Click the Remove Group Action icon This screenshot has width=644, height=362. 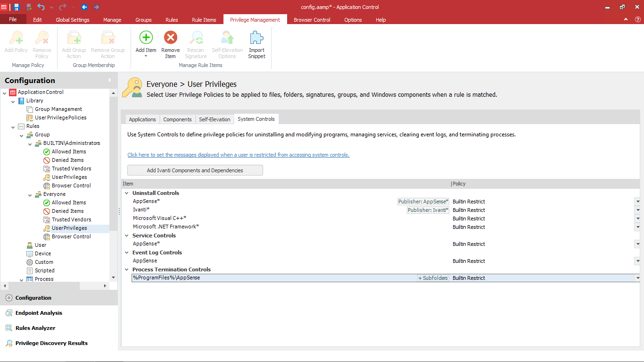pos(108,38)
